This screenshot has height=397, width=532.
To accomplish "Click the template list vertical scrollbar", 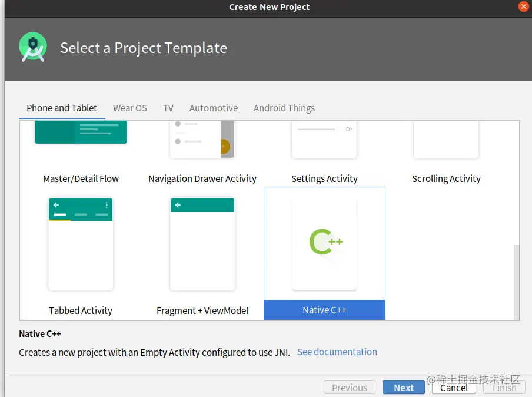I will pos(517,281).
